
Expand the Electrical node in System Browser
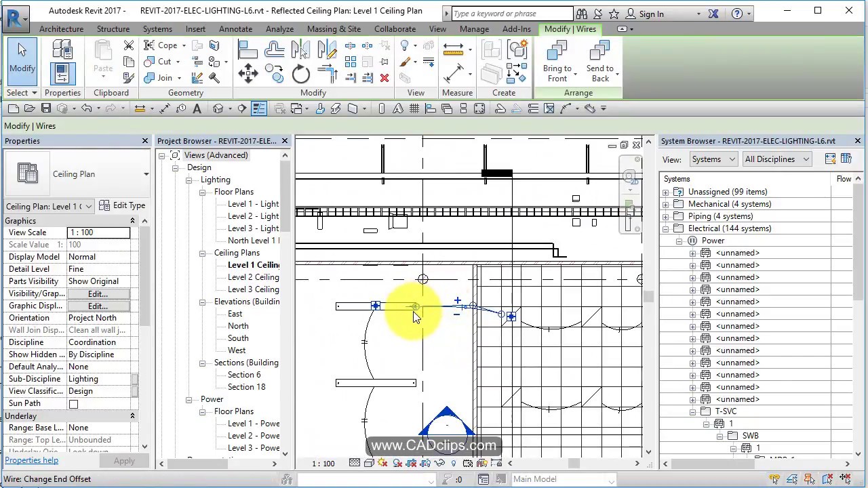coord(667,228)
